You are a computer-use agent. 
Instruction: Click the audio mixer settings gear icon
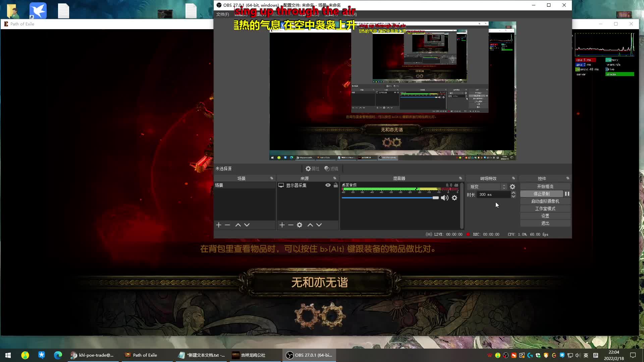[x=455, y=198]
